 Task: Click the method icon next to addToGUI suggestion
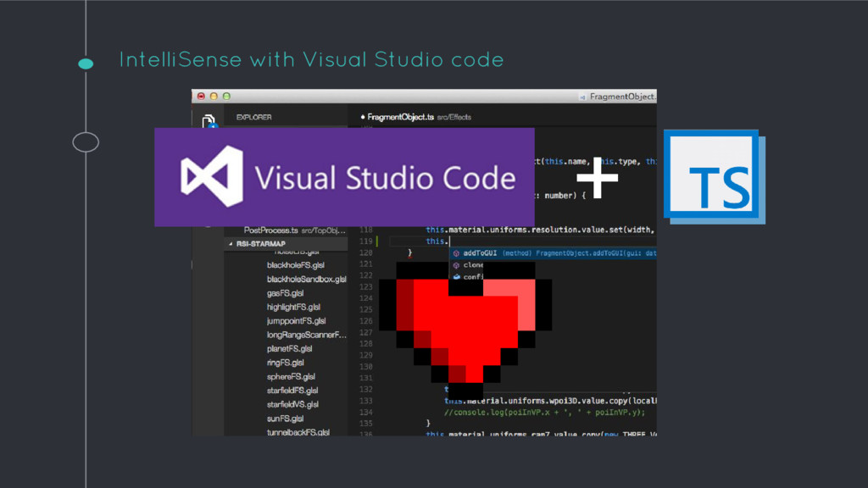(x=456, y=253)
